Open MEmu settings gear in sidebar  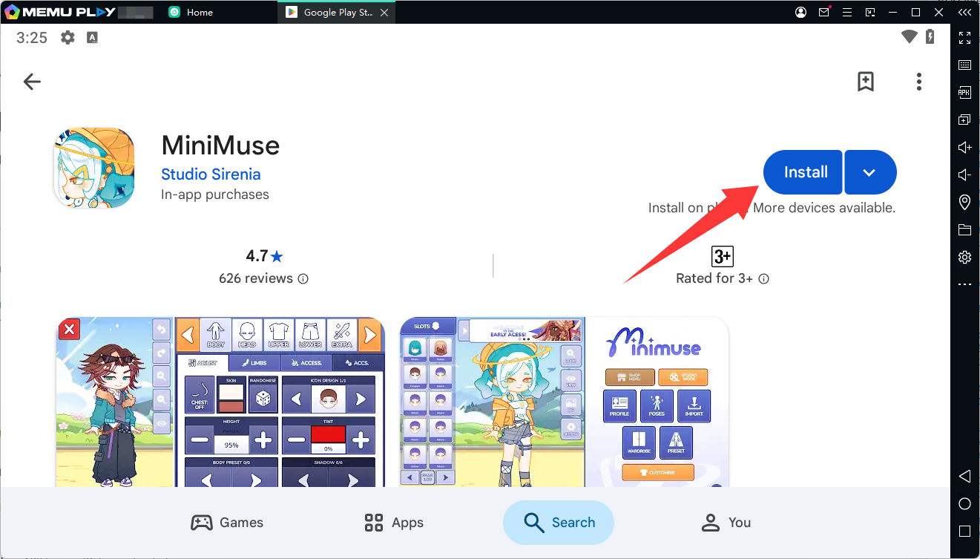tap(964, 257)
